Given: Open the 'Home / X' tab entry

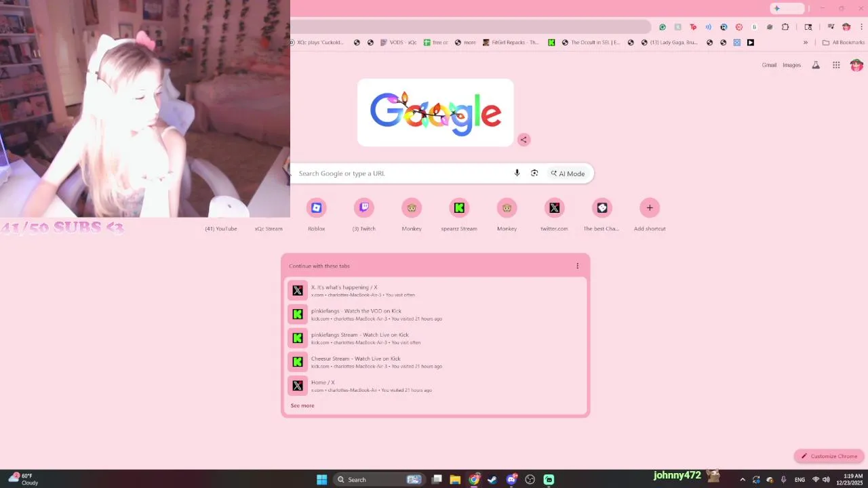Looking at the screenshot, I should click(435, 386).
